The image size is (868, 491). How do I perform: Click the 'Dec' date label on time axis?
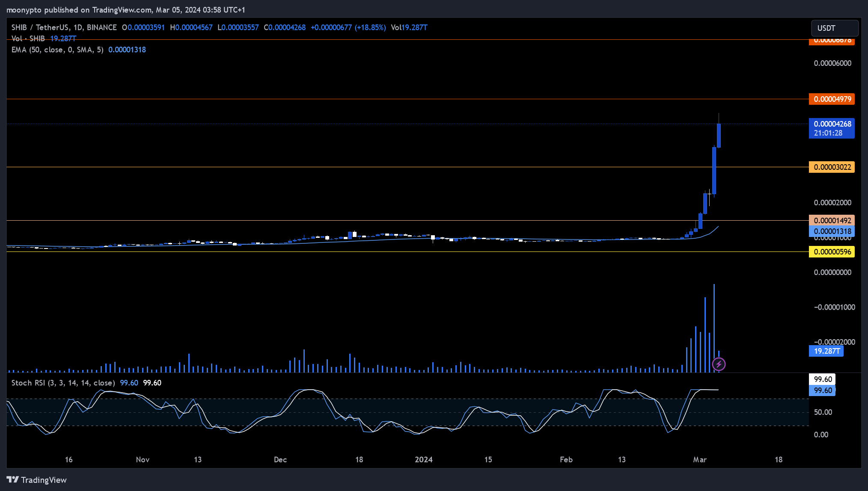tap(280, 460)
